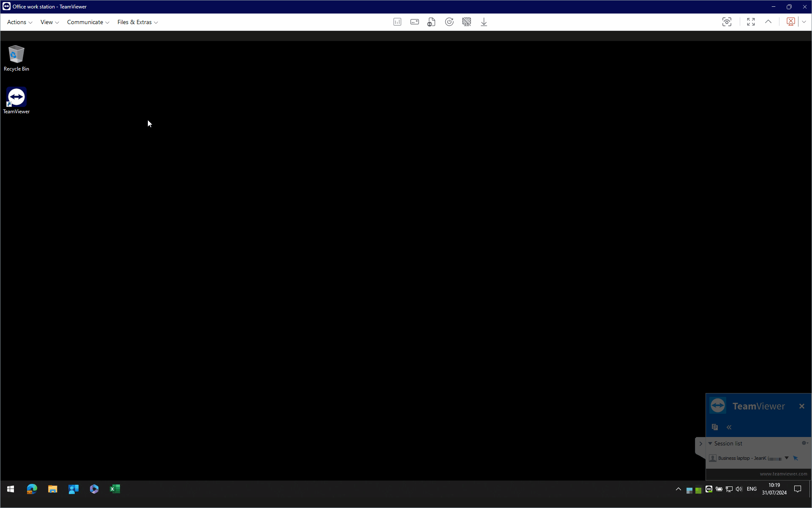This screenshot has width=812, height=508.
Task: Click the performance stats icon in toolbar
Action: click(397, 22)
